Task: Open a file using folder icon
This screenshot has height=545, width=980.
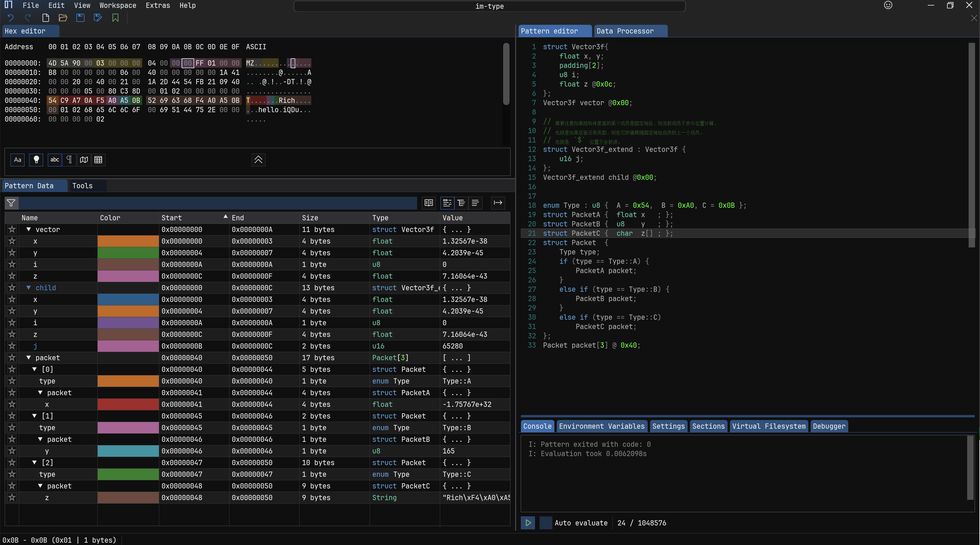Action: 63,18
